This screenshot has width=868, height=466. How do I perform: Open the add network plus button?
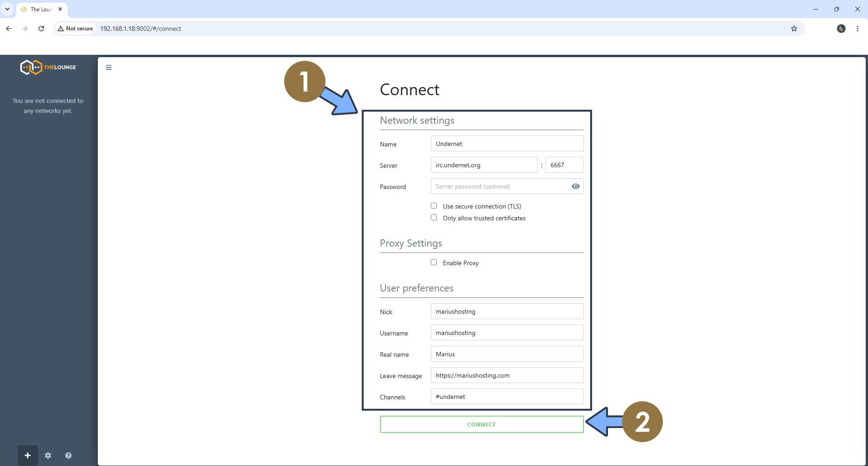click(28, 456)
